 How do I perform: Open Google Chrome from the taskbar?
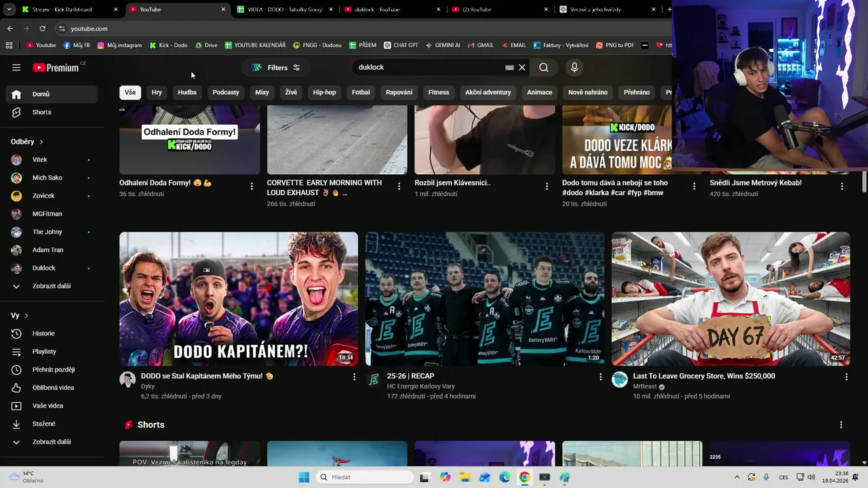[x=524, y=477]
